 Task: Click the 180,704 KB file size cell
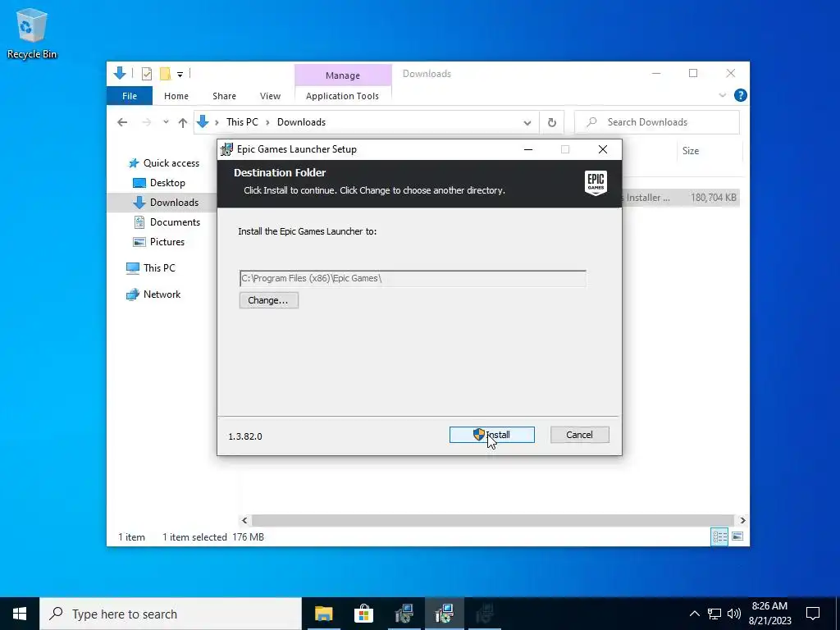(x=713, y=198)
